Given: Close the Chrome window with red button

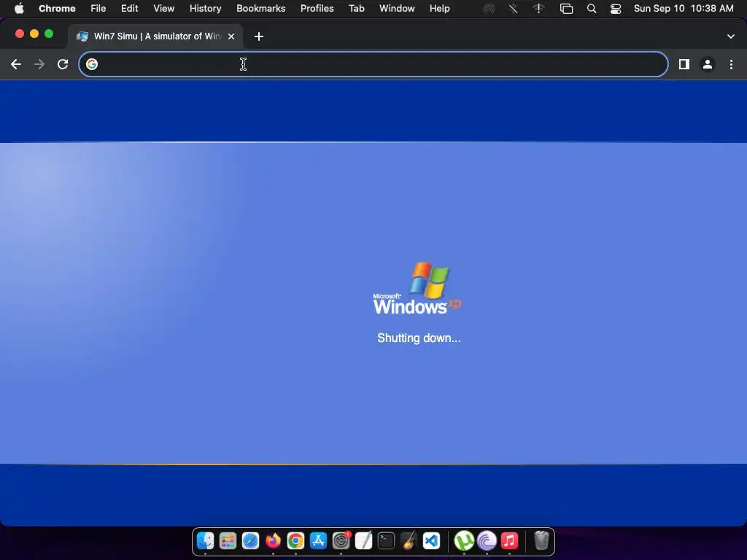Looking at the screenshot, I should click(20, 34).
